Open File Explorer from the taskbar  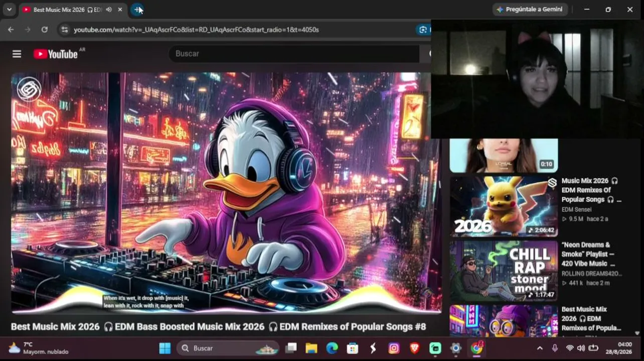(x=311, y=348)
